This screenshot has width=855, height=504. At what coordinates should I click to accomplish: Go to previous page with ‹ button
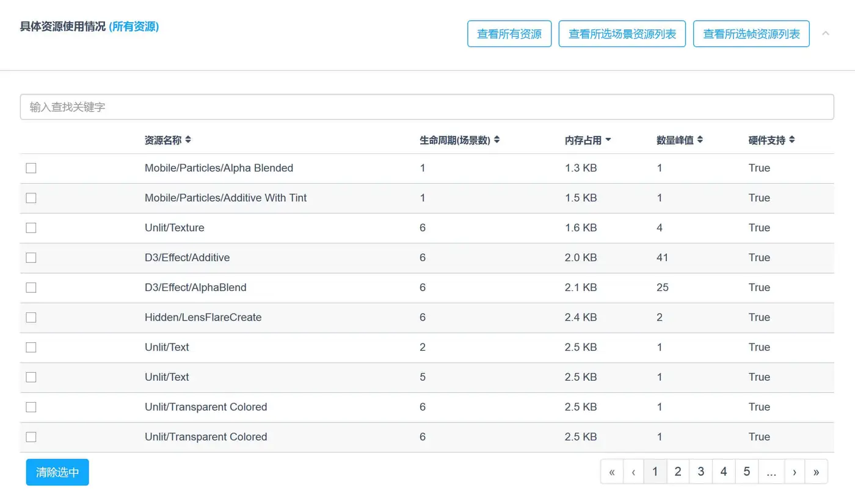(x=633, y=472)
